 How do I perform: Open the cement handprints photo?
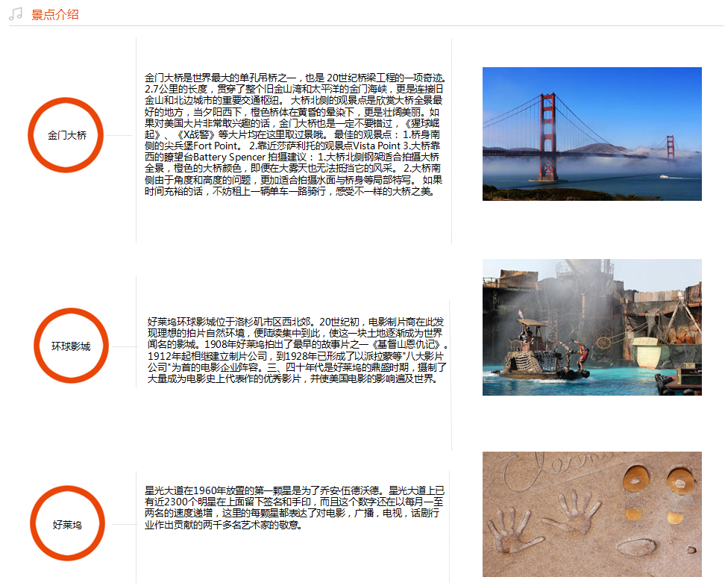(x=591, y=514)
